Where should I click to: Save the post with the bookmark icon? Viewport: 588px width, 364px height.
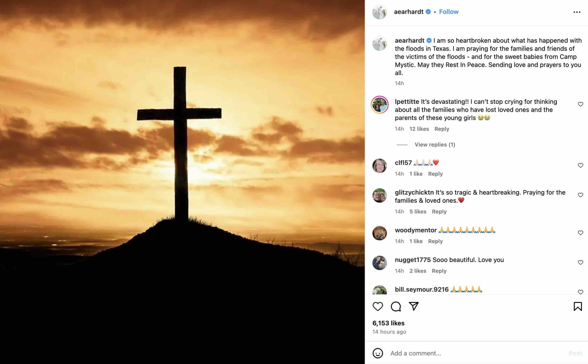point(578,306)
